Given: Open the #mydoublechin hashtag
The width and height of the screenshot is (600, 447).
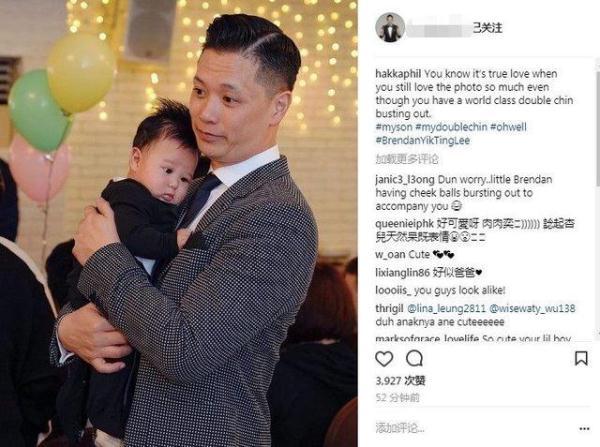Looking at the screenshot, I should pyautogui.click(x=451, y=127).
